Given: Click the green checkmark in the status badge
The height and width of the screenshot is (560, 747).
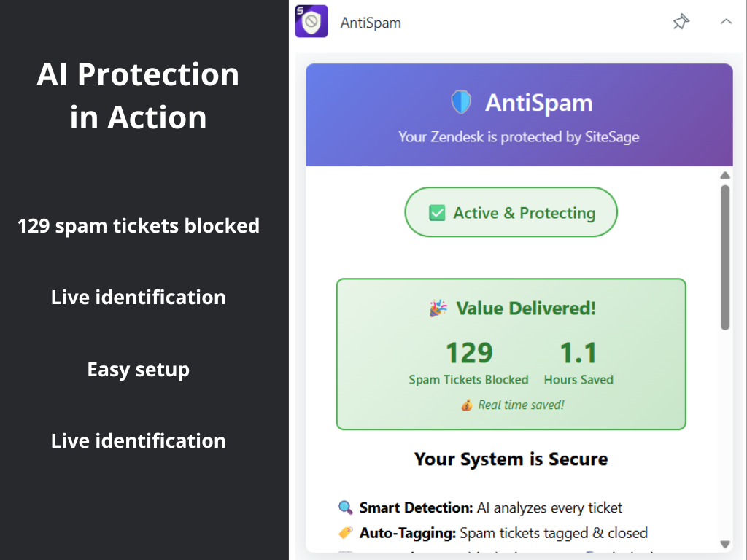Looking at the screenshot, I should tap(437, 213).
